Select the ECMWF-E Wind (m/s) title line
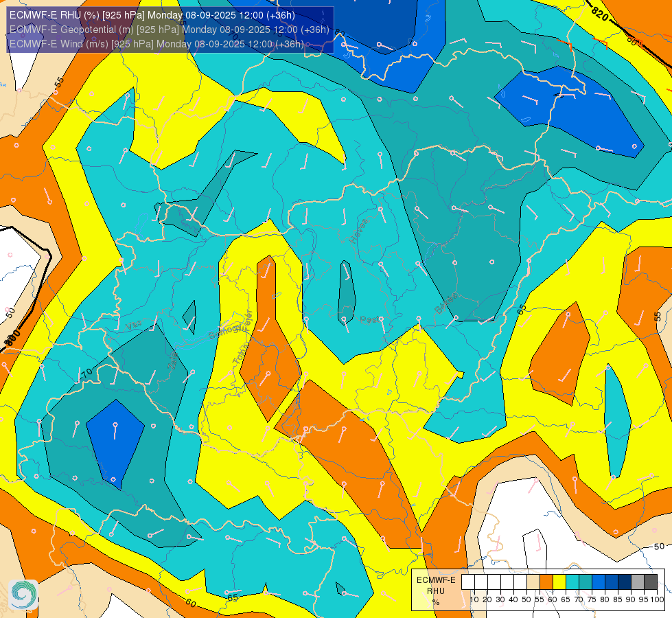This screenshot has height=618, width=672. point(157,44)
